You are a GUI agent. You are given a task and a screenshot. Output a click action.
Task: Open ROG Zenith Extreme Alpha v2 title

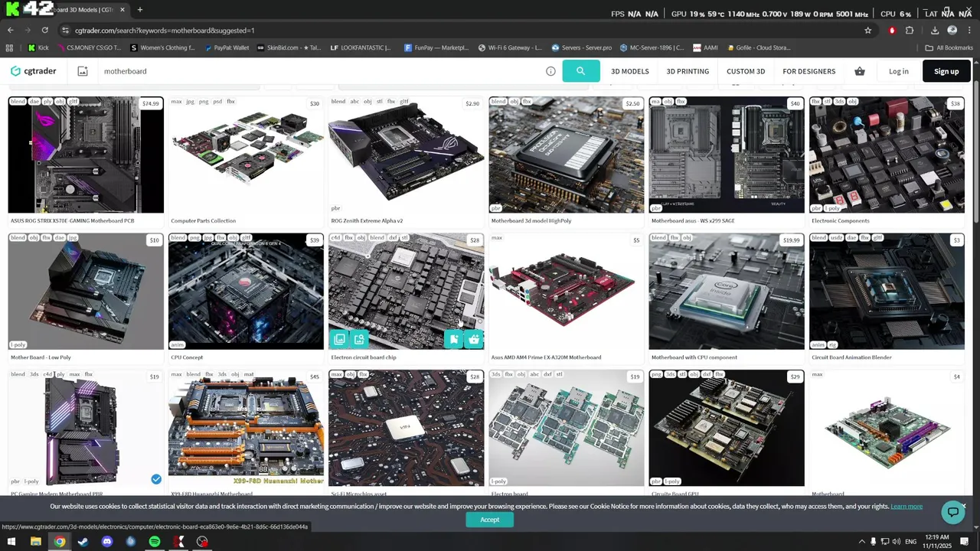367,220
